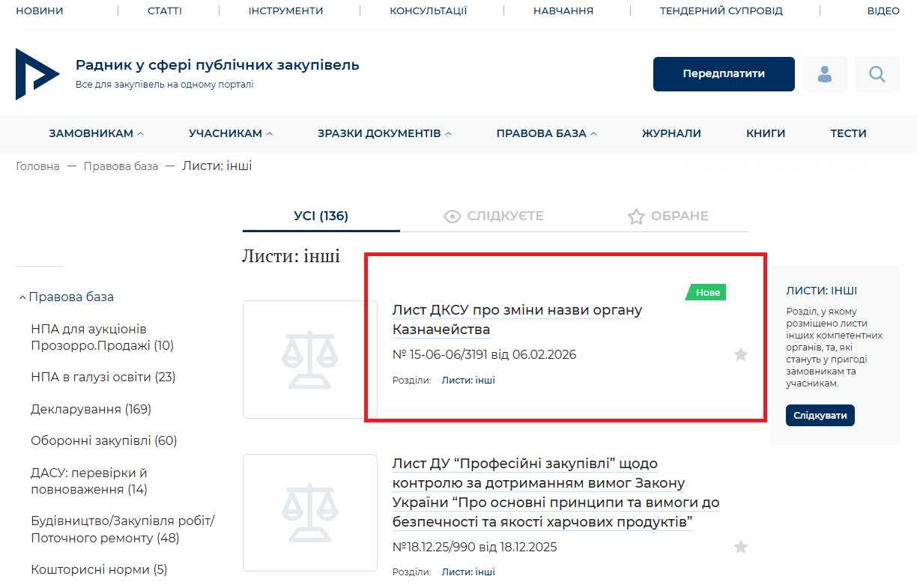Screen dimensions: 917x588
Task: Open the Обране tab with star icon
Action: (x=668, y=216)
